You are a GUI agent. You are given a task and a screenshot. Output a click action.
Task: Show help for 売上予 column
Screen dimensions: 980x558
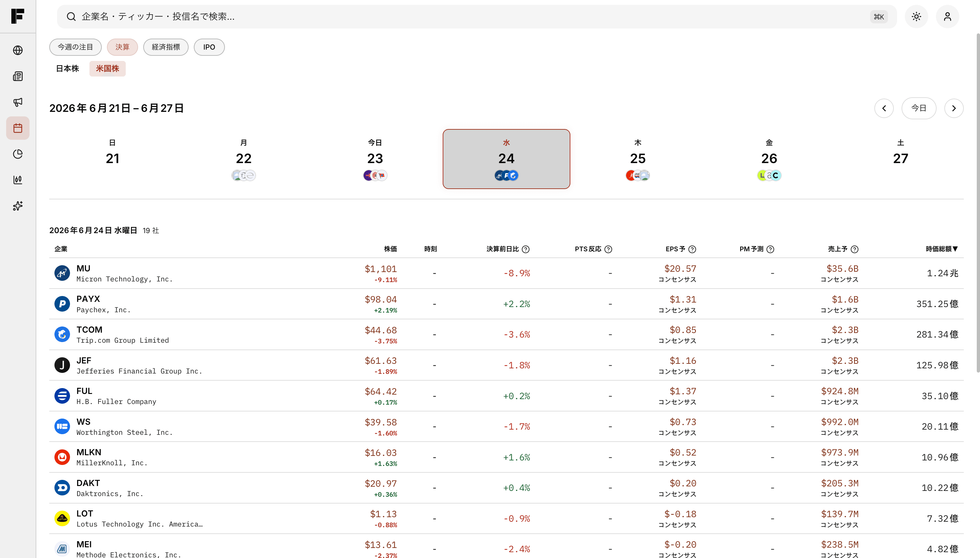(854, 249)
